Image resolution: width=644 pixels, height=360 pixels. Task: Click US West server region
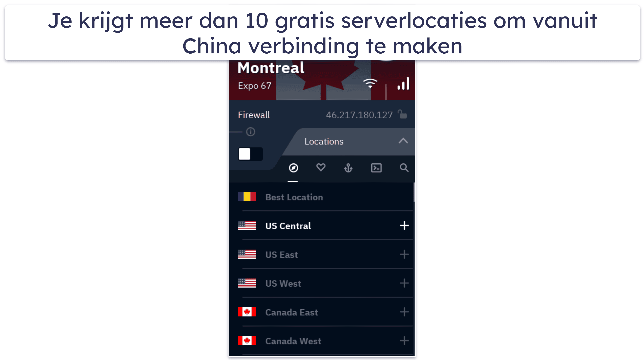(x=322, y=283)
